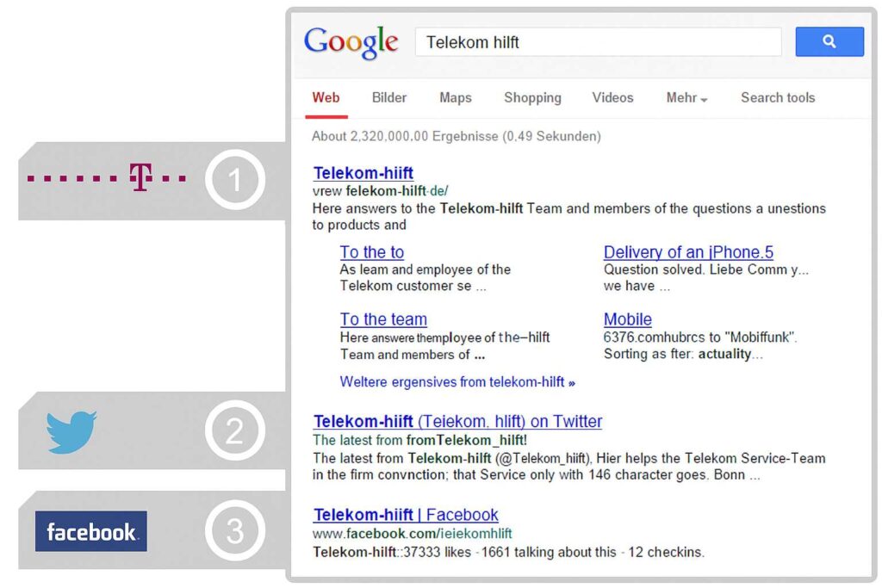Open the 'To the team' sitelink
The height and width of the screenshot is (588, 882).
383,319
